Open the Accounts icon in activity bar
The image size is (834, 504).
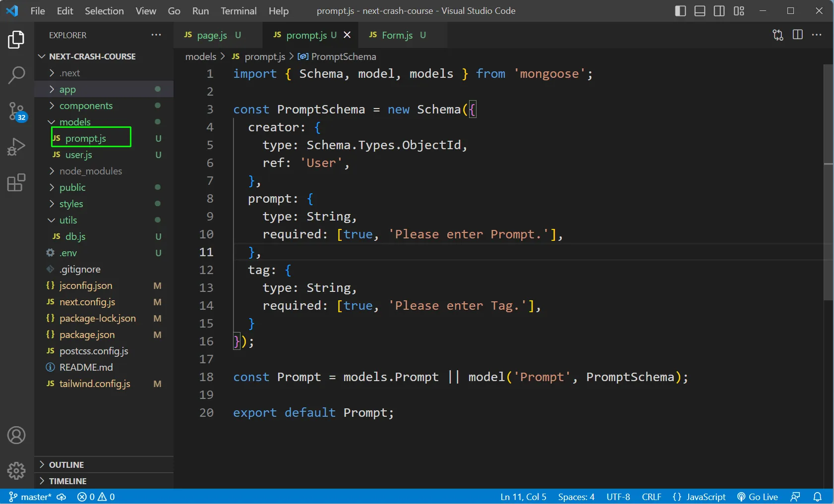click(16, 435)
